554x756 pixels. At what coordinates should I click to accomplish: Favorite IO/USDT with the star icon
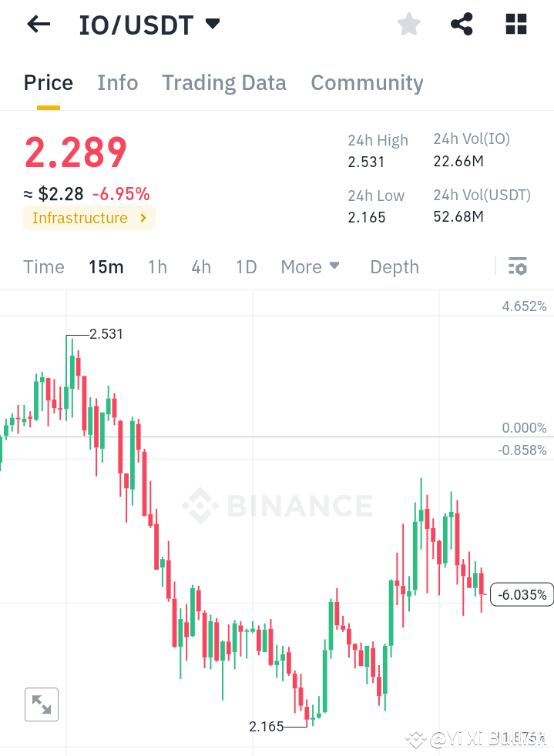408,24
